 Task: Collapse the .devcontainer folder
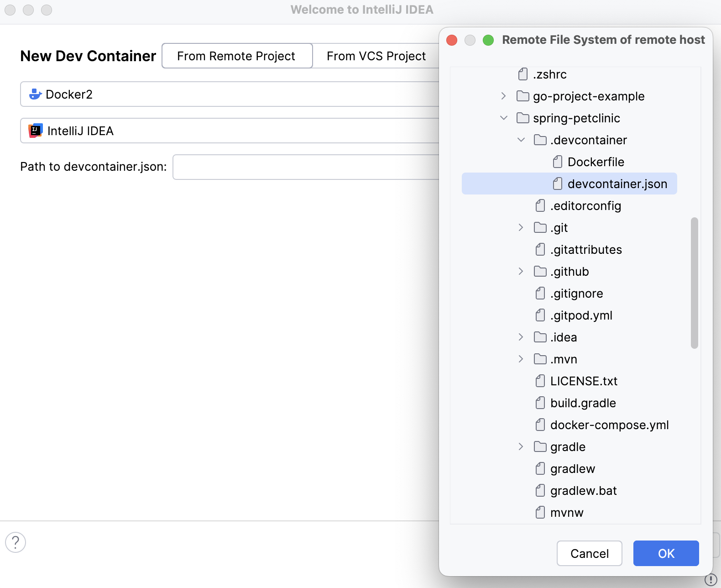click(x=521, y=140)
